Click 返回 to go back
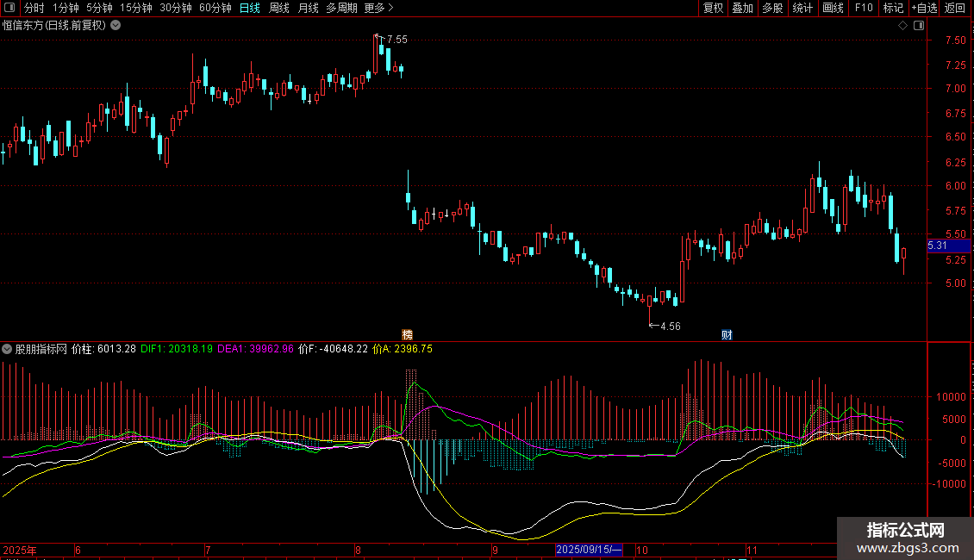This screenshot has width=974, height=560. (x=955, y=8)
